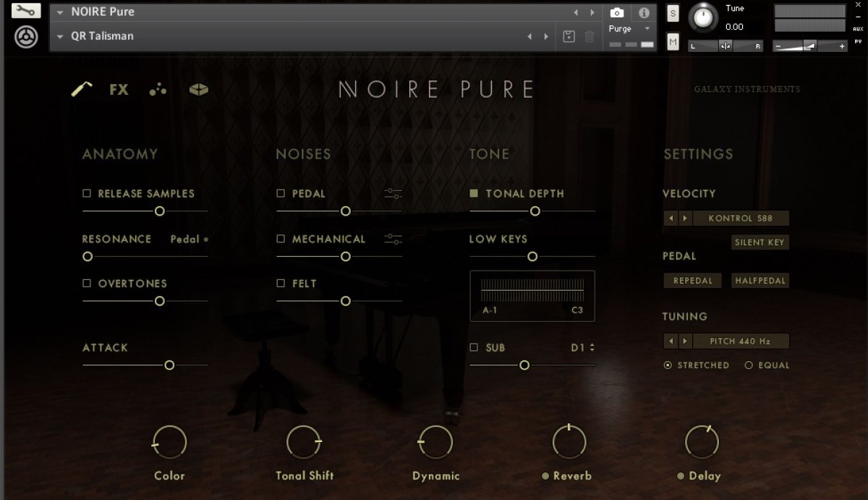The width and height of the screenshot is (868, 500).
Task: Open the cube space page icon
Action: point(199,89)
